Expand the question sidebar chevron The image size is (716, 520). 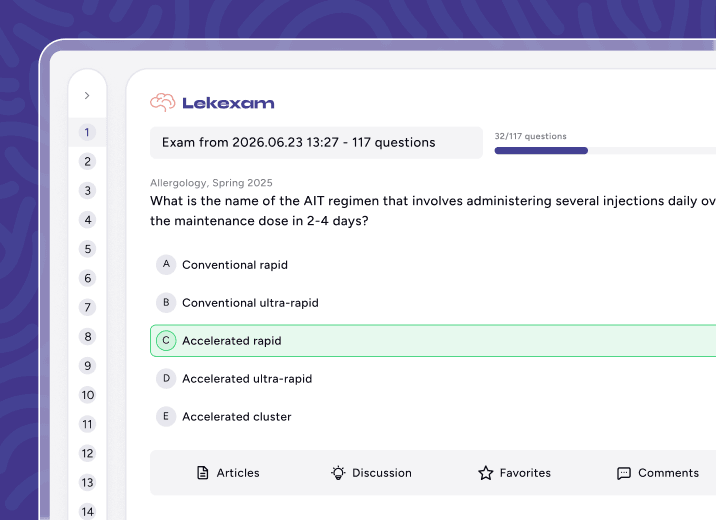87,95
